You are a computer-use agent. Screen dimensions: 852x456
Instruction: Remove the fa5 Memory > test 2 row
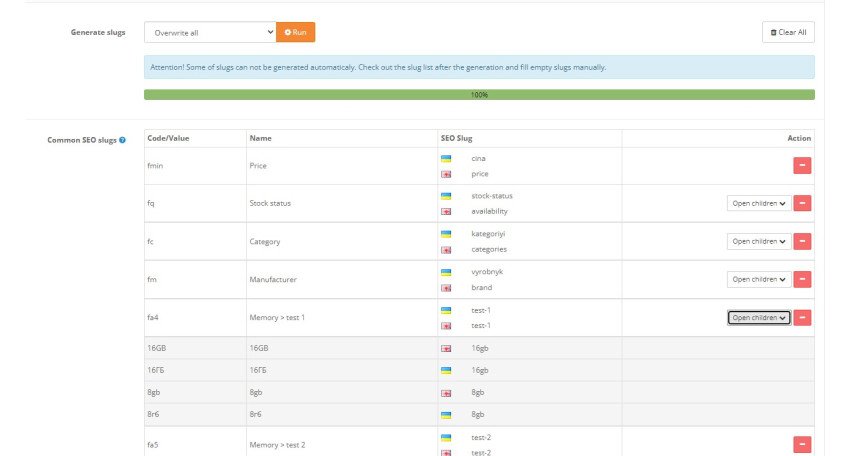coord(802,444)
